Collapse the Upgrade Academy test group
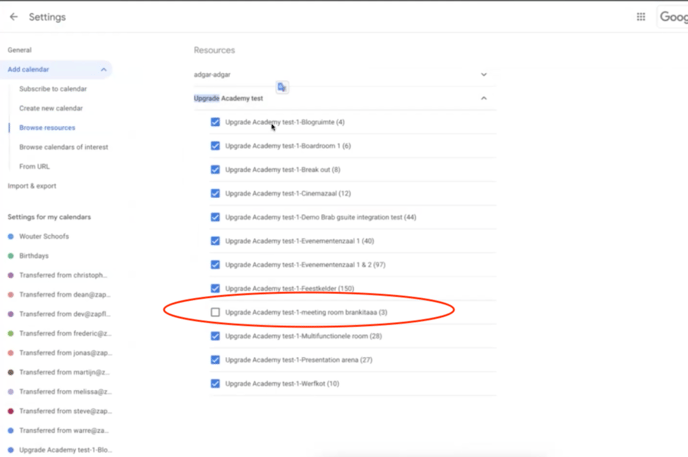Viewport: 688px width, 457px height. 484,98
